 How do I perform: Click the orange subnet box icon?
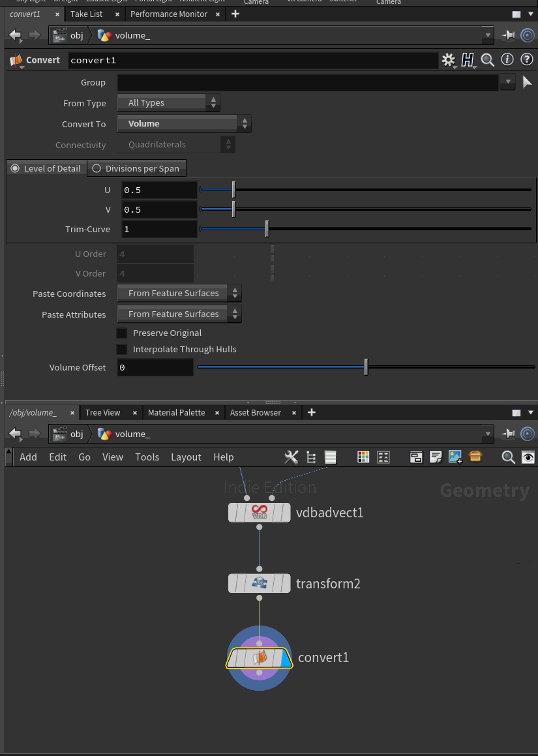pyautogui.click(x=475, y=456)
